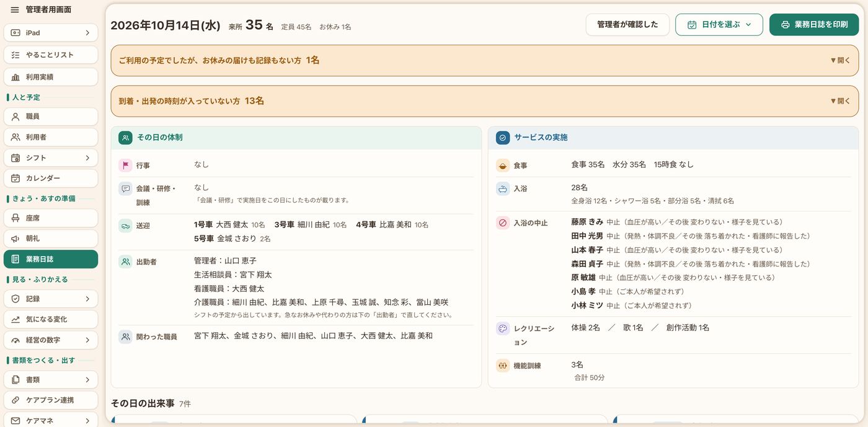This screenshot has height=427, width=868.
Task: Click the 5号車 金城 さおり entry
Action: click(x=232, y=239)
